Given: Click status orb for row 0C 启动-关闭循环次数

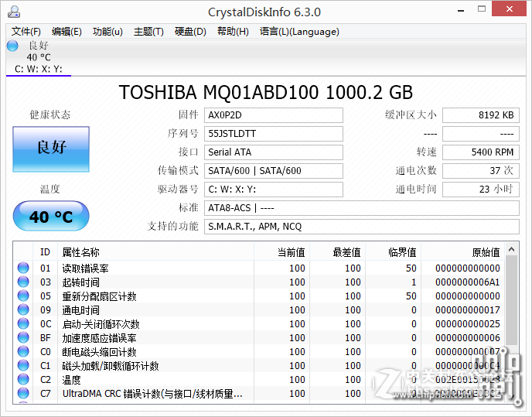Looking at the screenshot, I should coord(23,323).
